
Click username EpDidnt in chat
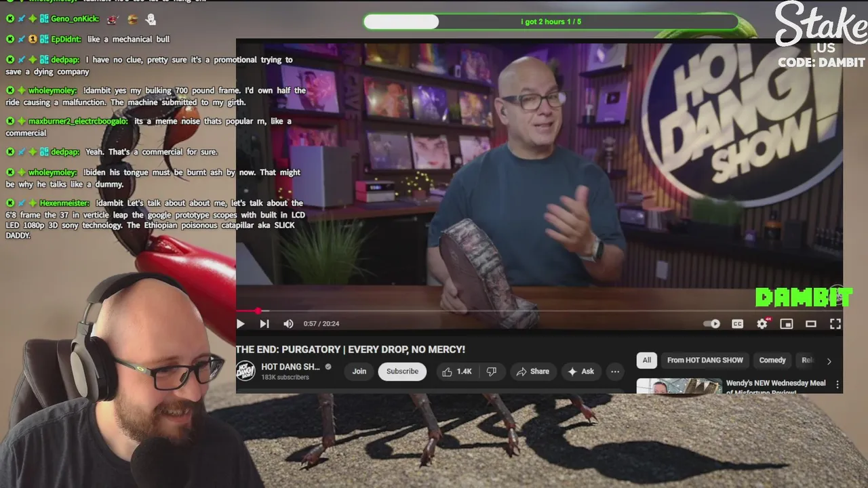(66, 39)
